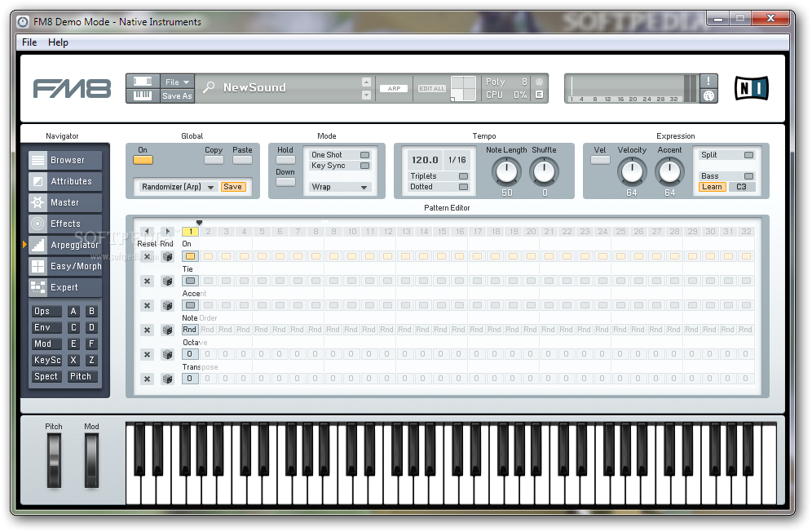The width and height of the screenshot is (812, 532).
Task: Select the Arpeggiator page icon
Action: tap(38, 245)
